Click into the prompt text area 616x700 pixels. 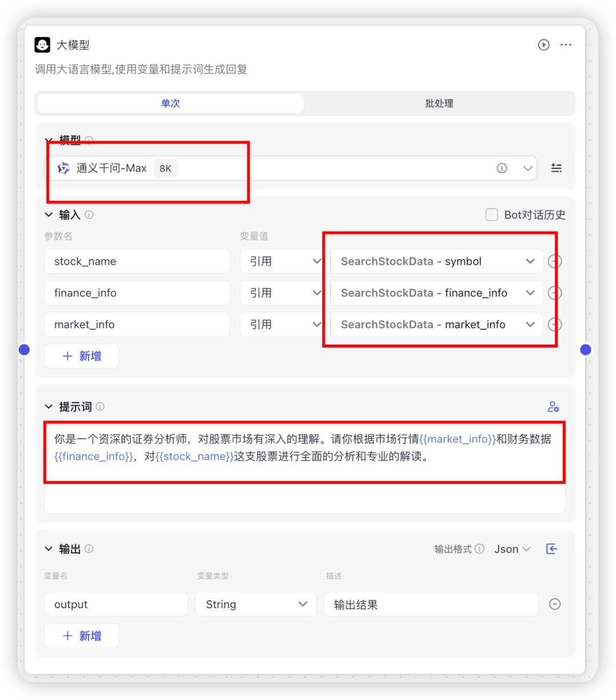[305, 468]
